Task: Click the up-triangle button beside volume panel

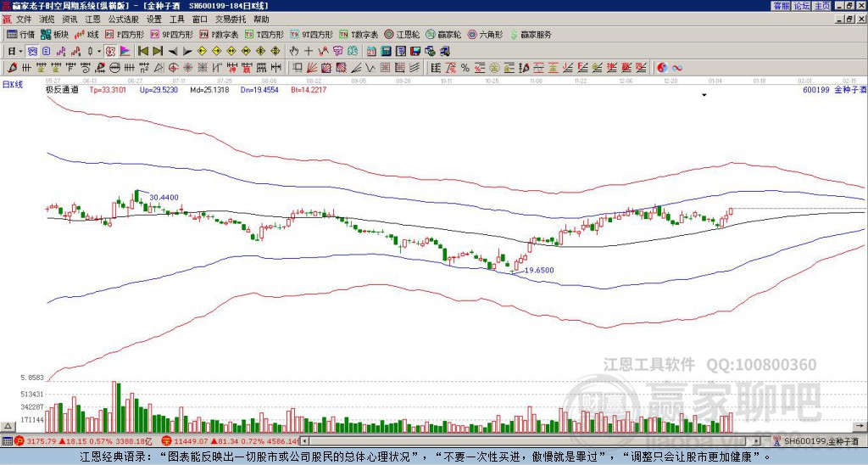Action: tap(8, 426)
